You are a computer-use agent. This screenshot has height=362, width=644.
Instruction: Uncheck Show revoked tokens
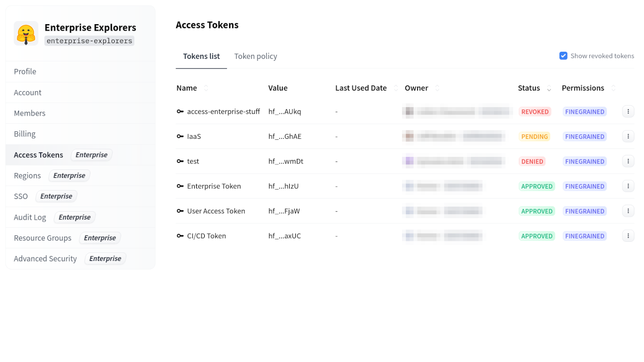click(x=563, y=55)
